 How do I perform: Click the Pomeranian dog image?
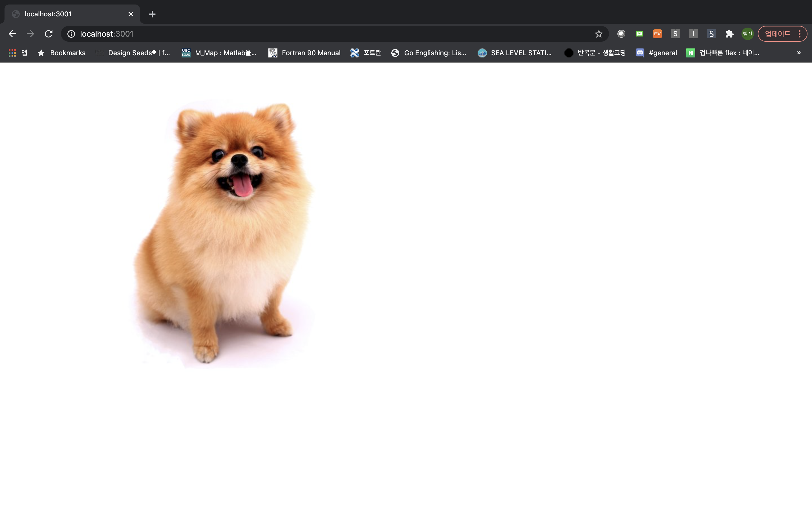point(223,231)
